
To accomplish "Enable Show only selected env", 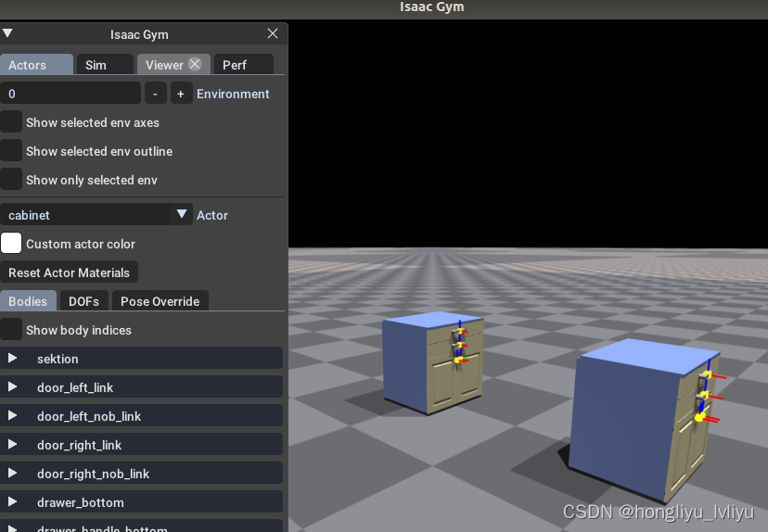I will [11, 180].
